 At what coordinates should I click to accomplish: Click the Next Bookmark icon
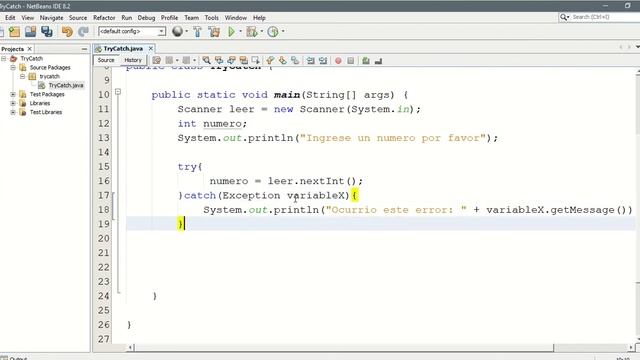(x=282, y=61)
